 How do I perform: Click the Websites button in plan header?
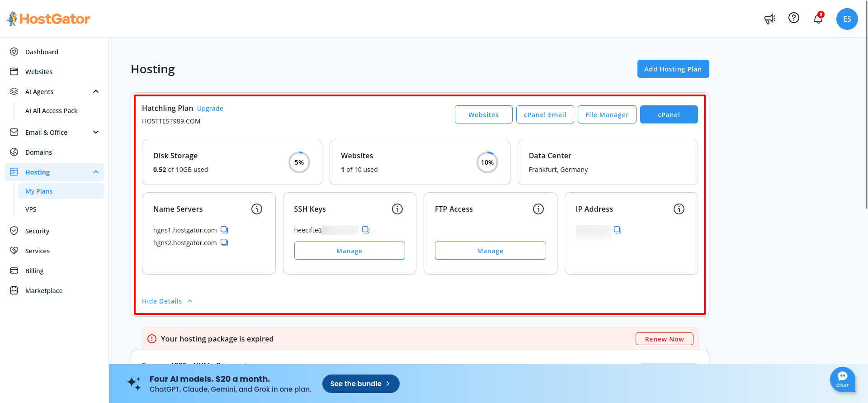[x=484, y=114]
